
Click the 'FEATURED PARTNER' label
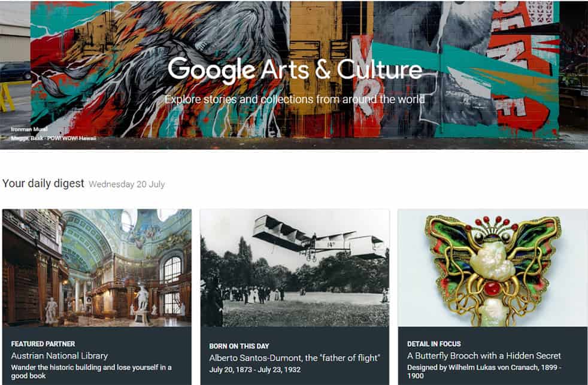click(43, 344)
